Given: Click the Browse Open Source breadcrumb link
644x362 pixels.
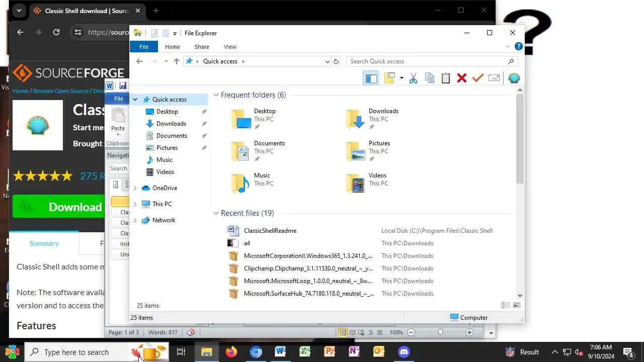Looking at the screenshot, I should click(61, 91).
